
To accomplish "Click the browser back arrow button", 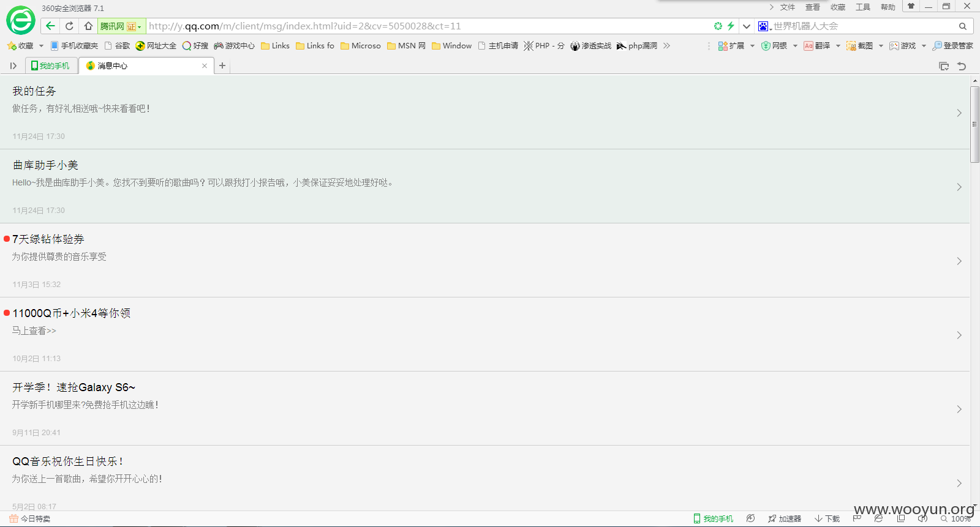I will point(50,26).
